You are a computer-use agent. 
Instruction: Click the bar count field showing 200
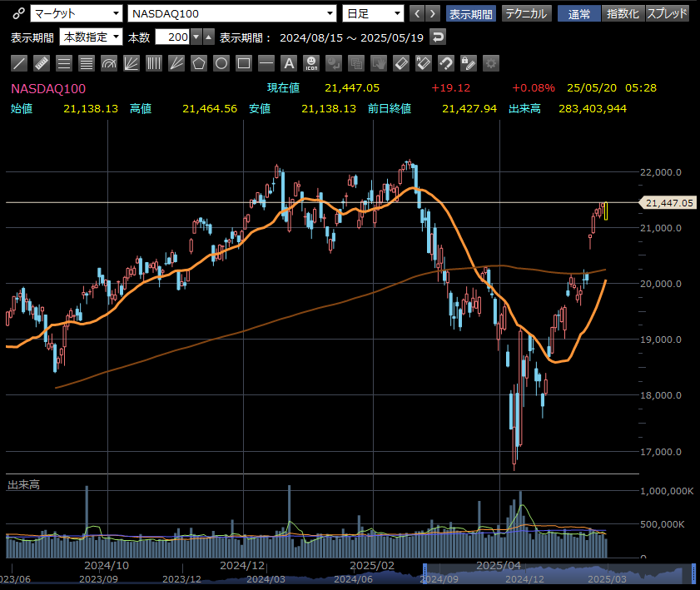173,37
